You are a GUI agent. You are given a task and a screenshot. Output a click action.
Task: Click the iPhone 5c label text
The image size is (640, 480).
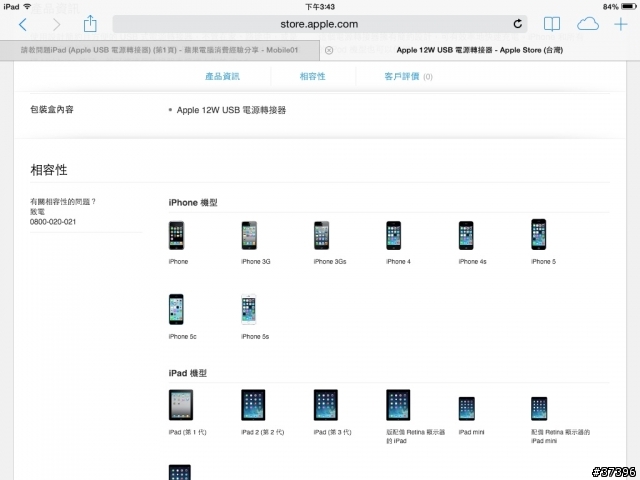click(182, 337)
